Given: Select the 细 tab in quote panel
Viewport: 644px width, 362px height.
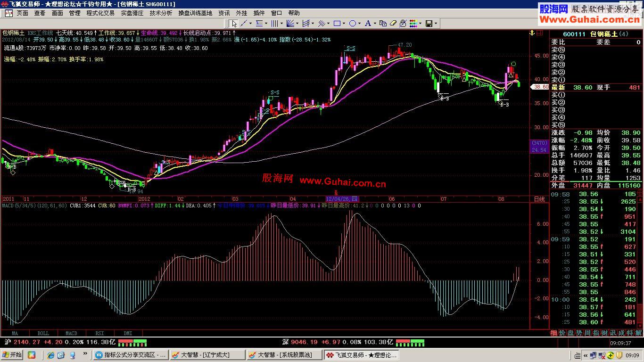Looking at the screenshot, I should 554,333.
